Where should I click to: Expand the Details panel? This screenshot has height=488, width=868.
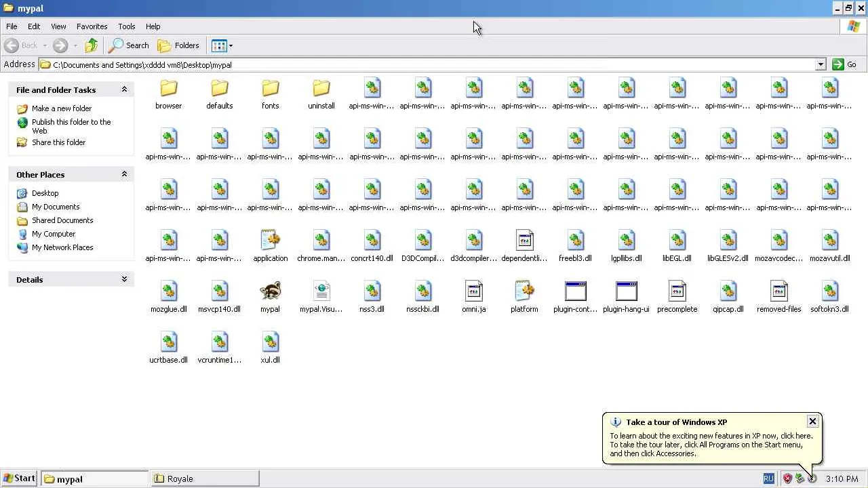[124, 279]
